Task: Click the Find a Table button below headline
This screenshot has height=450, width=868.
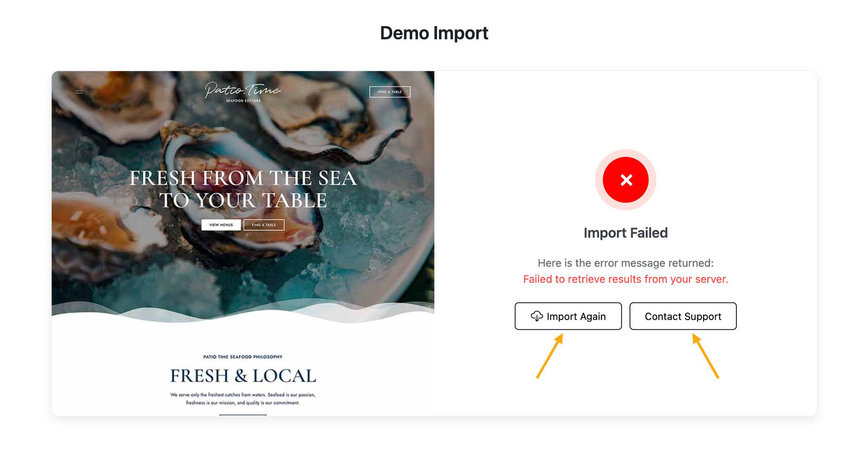Action: pos(264,225)
